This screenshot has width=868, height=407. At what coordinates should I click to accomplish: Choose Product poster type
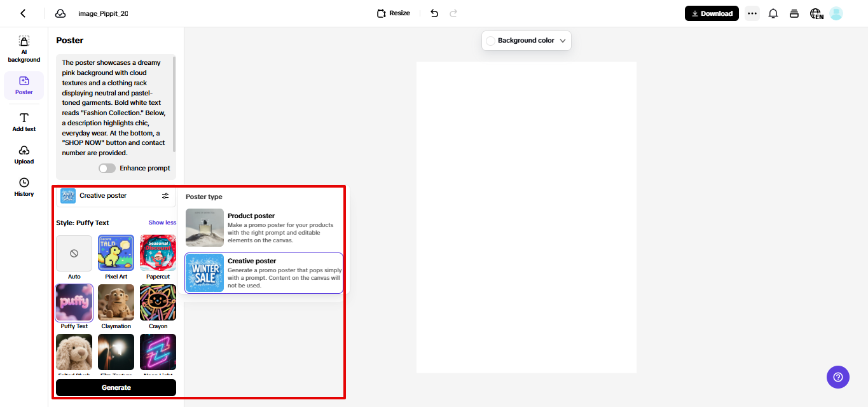264,228
